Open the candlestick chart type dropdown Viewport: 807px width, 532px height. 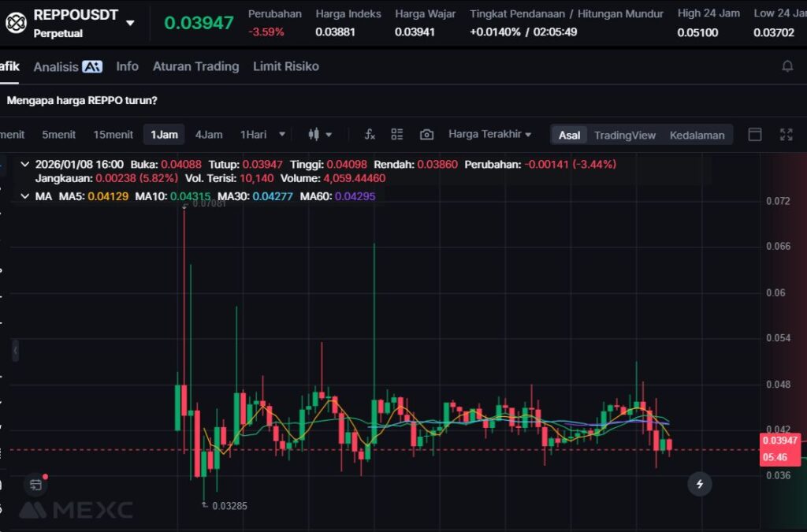click(x=319, y=135)
